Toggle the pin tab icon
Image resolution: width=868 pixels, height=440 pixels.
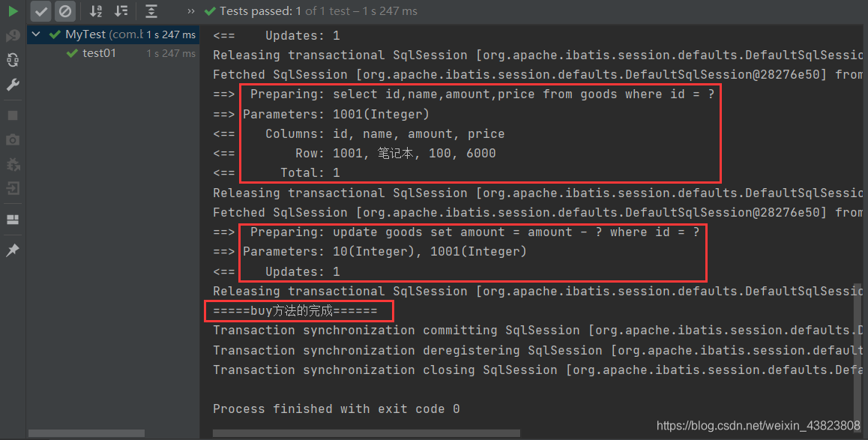13,250
